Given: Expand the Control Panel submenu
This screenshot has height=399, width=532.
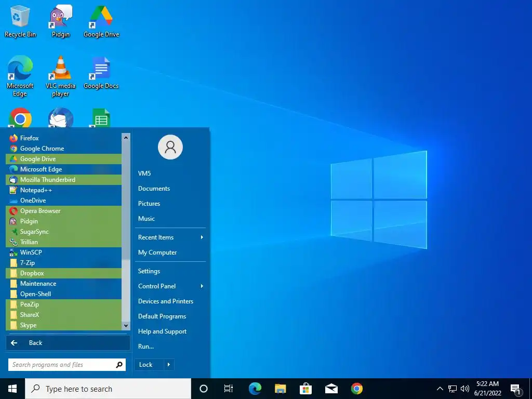Looking at the screenshot, I should tap(170, 286).
